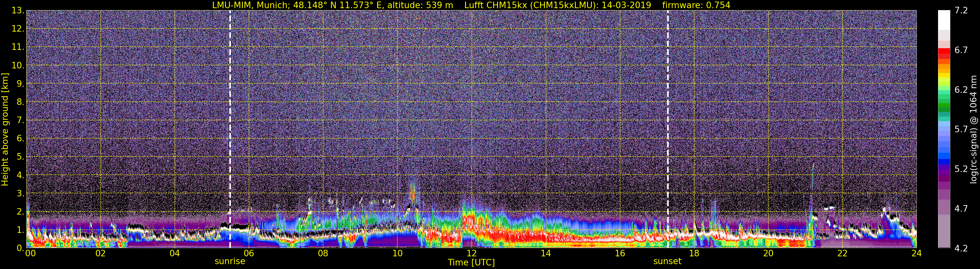Screen dimensions: 980x269
Task: Click the '18' tick on the time axis
Action: tap(694, 254)
